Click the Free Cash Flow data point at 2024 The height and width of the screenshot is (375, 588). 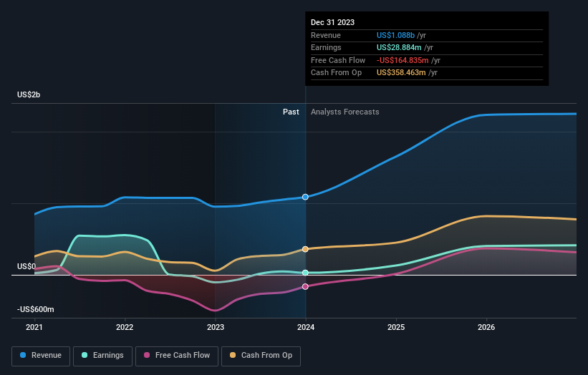[305, 286]
